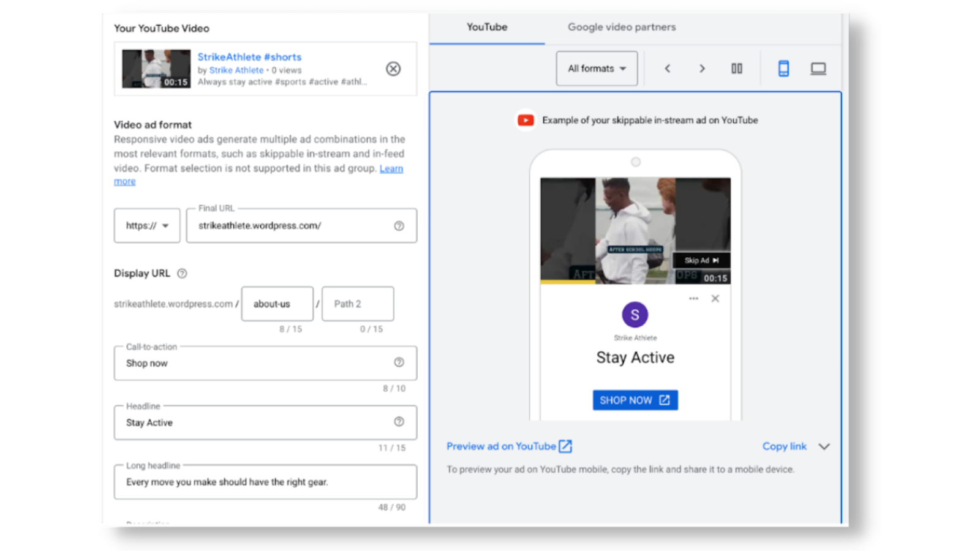
Task: Click the YouTube logo icon in preview
Action: pos(526,121)
